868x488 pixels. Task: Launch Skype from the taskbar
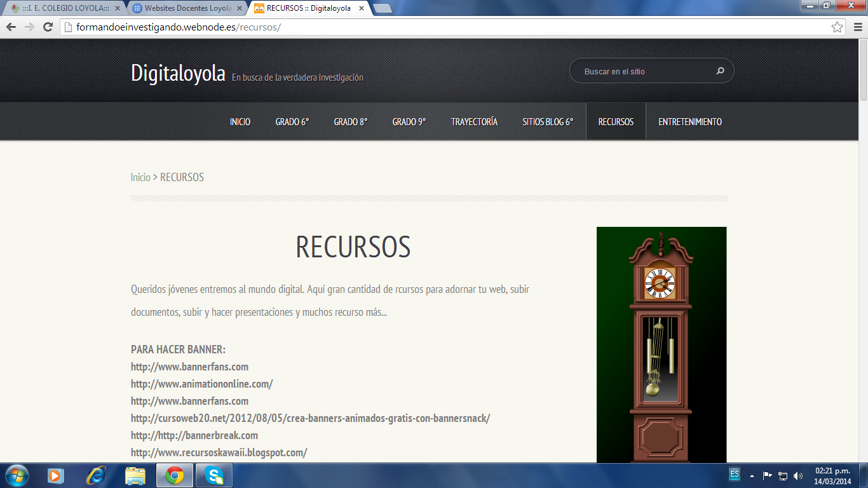click(214, 475)
